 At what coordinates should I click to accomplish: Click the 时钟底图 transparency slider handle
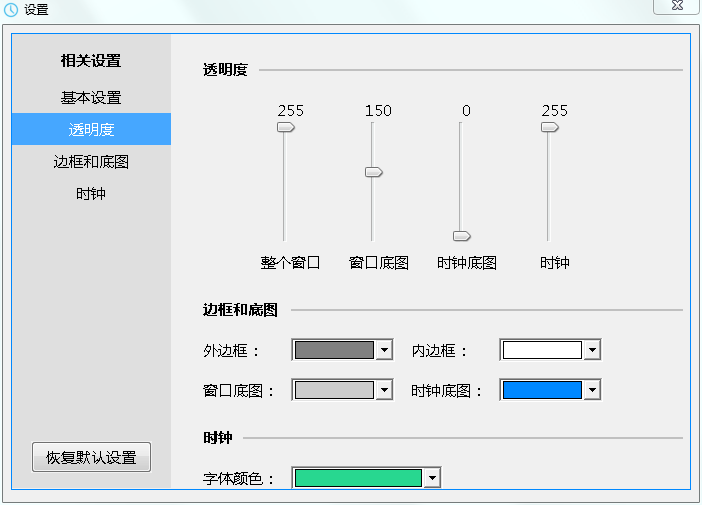tap(461, 236)
